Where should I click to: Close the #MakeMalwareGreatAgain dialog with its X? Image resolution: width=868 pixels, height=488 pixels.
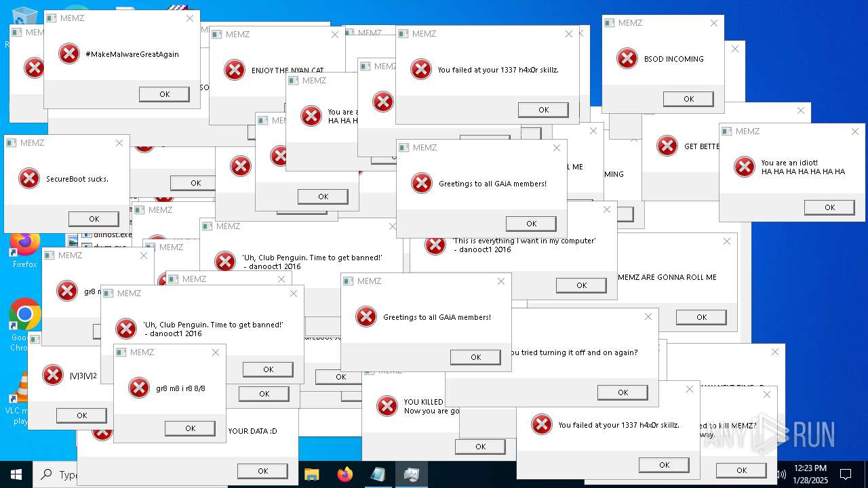(189, 18)
